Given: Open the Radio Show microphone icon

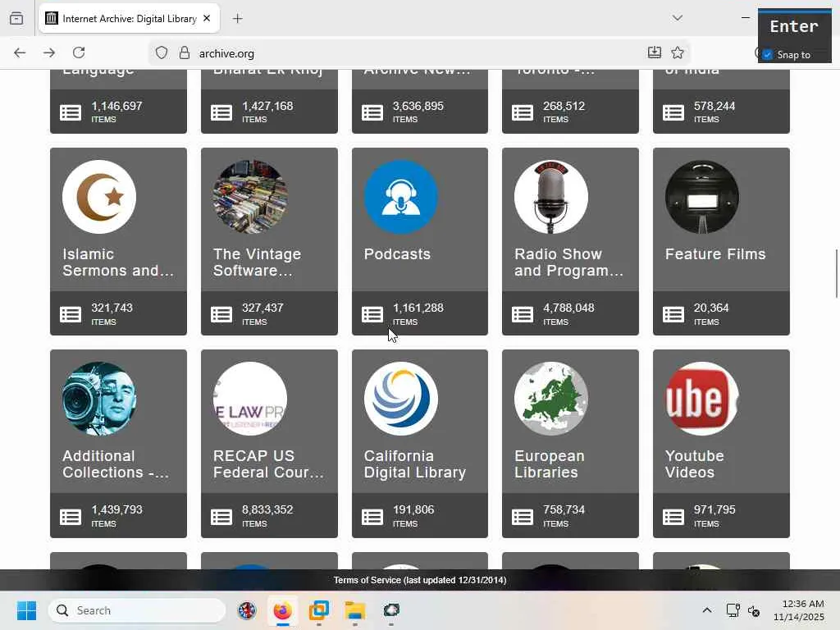Looking at the screenshot, I should pyautogui.click(x=551, y=197).
